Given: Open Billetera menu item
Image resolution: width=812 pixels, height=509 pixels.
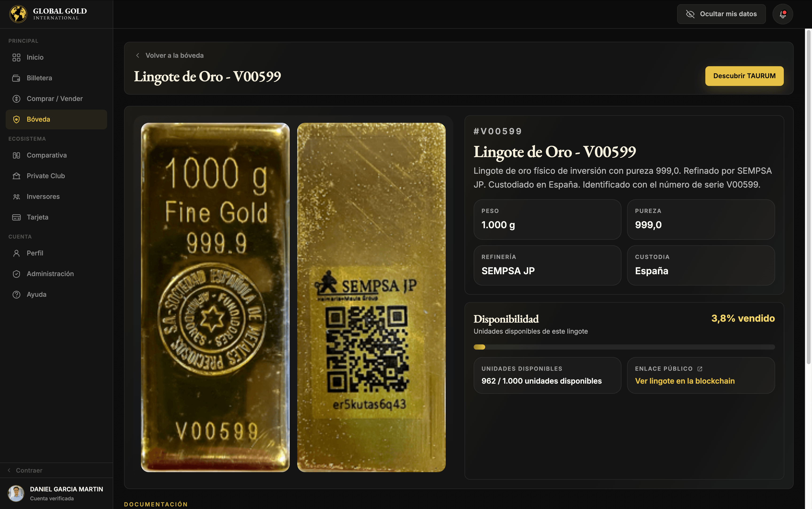Looking at the screenshot, I should (56, 78).
